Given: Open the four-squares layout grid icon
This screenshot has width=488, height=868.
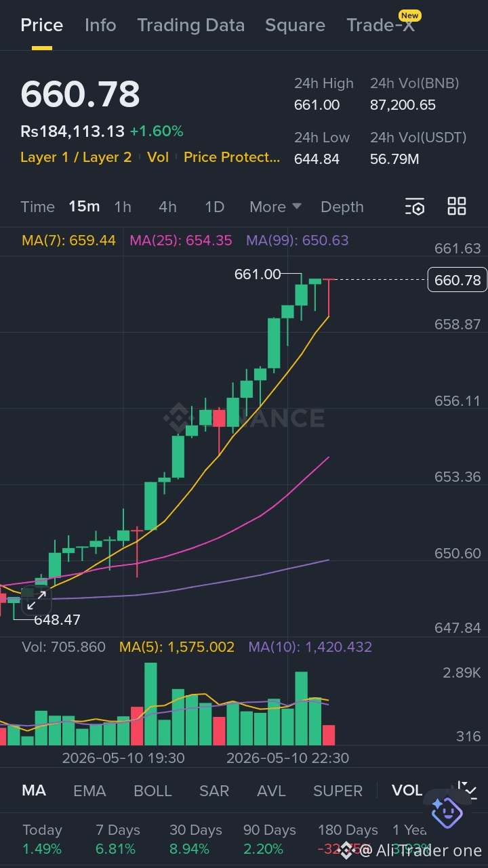Looking at the screenshot, I should [457, 207].
